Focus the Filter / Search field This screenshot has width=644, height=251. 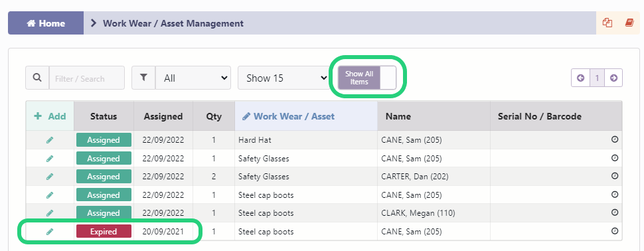(87, 78)
